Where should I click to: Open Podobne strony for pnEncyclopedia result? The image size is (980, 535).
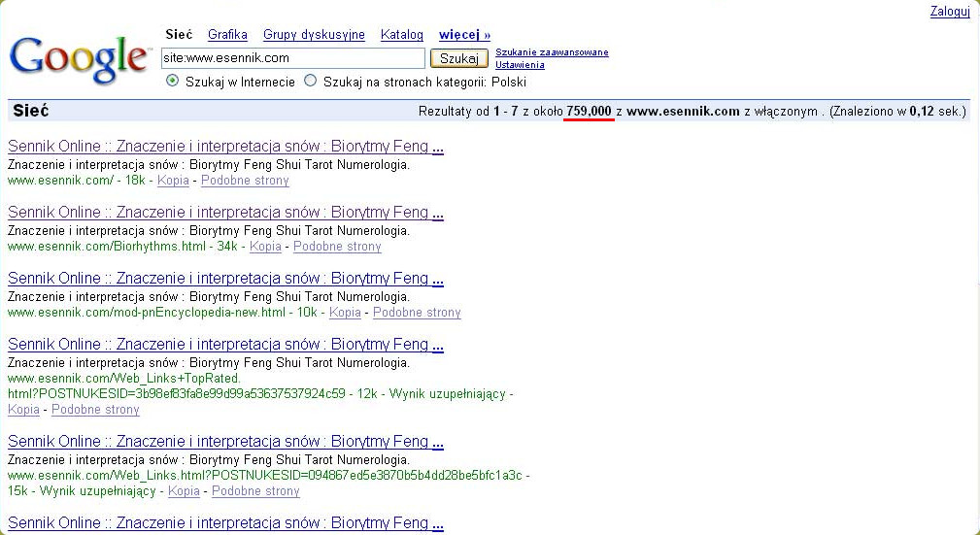tap(417, 313)
